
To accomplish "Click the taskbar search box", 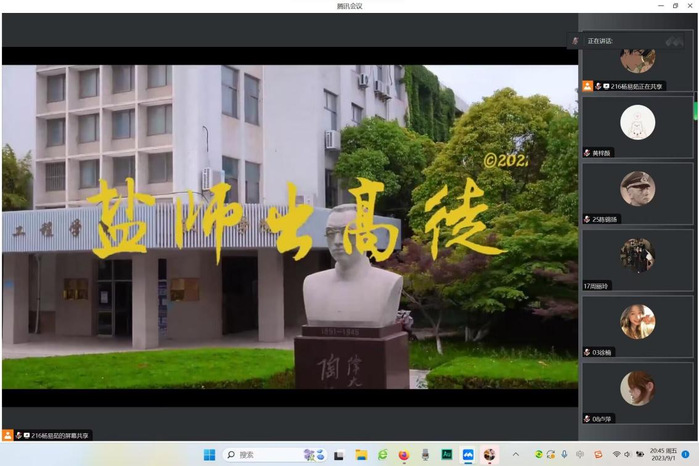I will pyautogui.click(x=262, y=454).
